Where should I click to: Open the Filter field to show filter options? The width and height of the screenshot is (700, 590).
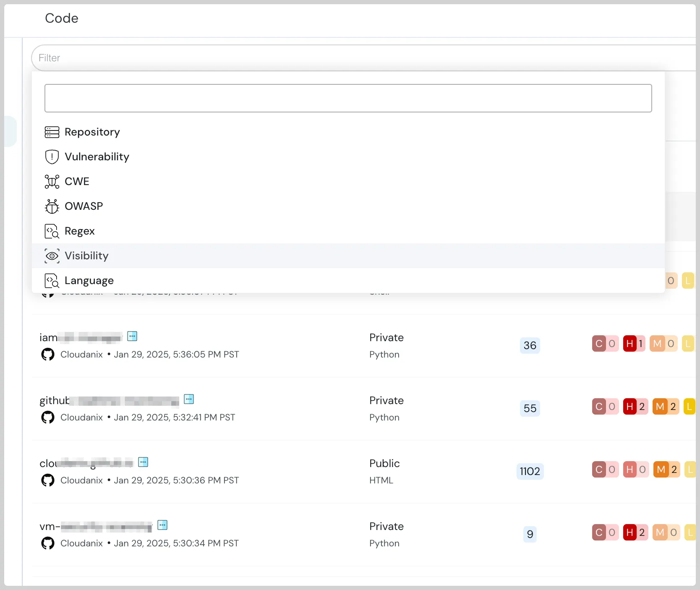168,58
